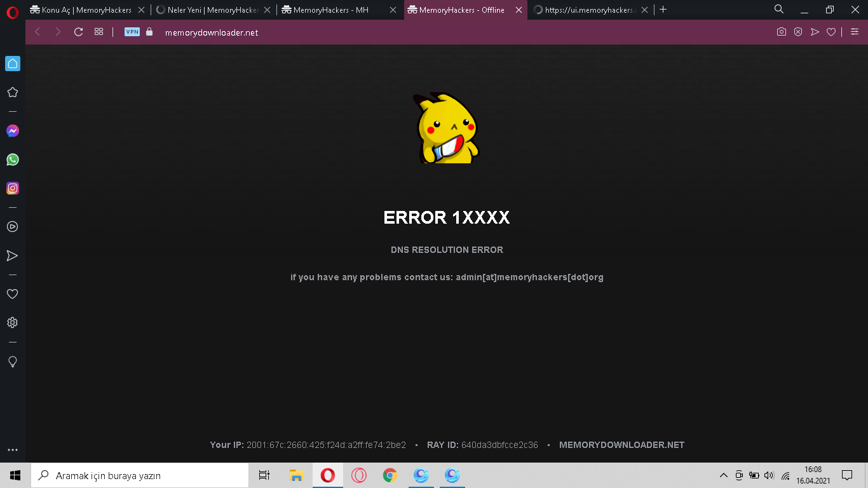View site security padlock info
Image resolution: width=868 pixels, height=488 pixels.
click(150, 32)
